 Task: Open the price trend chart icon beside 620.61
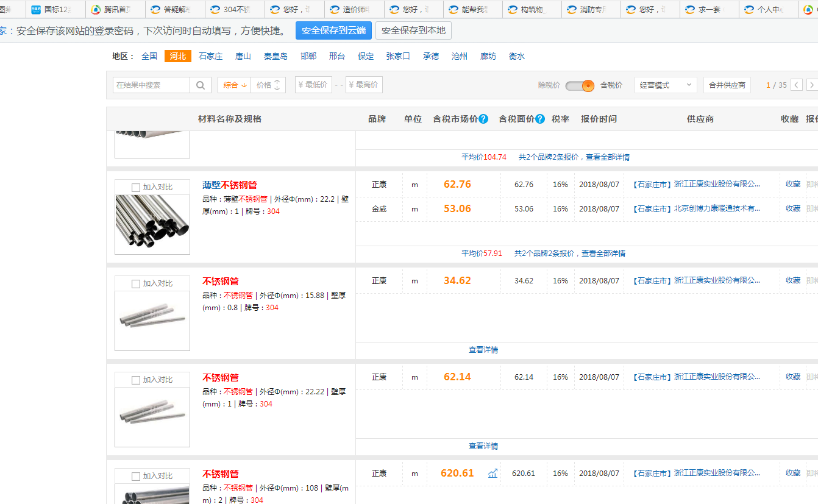point(493,474)
